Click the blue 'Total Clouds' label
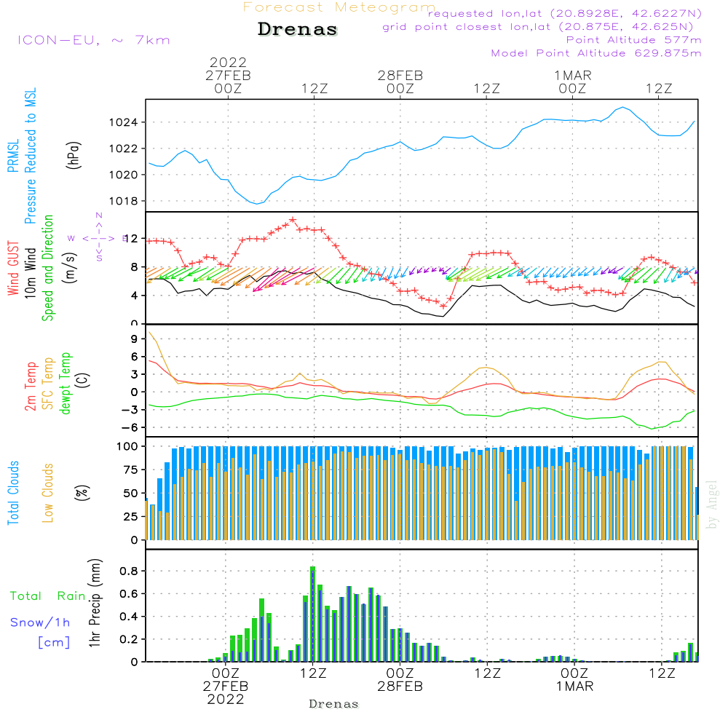 [x=13, y=493]
